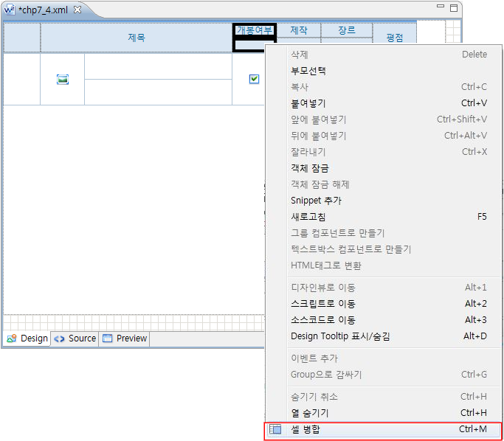The height and width of the screenshot is (441, 504).
Task: Toggle the checkbox under the 개봉여부 column
Action: [254, 79]
